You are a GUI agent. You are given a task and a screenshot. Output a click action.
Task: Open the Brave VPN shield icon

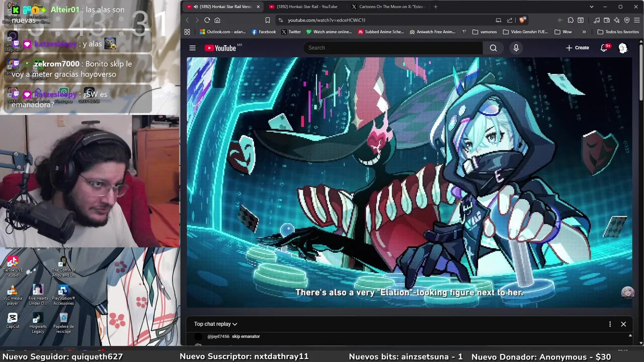coord(627,20)
